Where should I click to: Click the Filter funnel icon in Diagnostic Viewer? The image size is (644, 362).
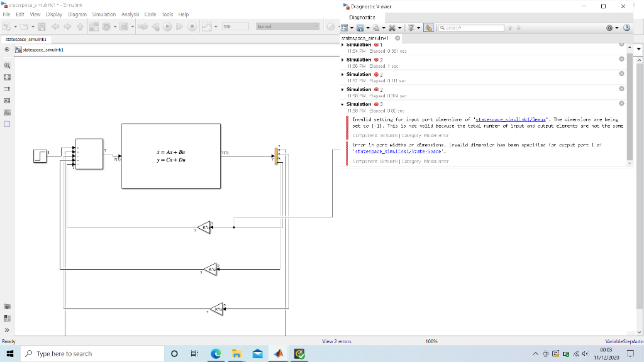[411, 28]
